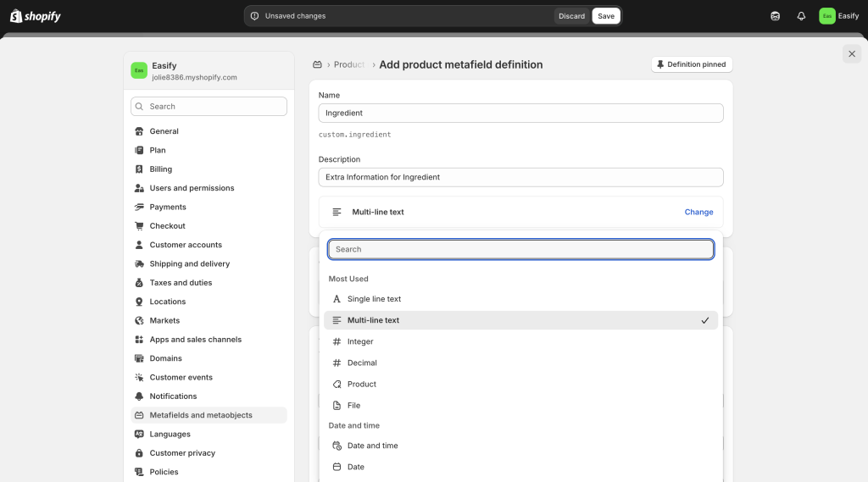The width and height of the screenshot is (868, 482).
Task: Click the sidekick assistant icon in top bar
Action: point(775,16)
